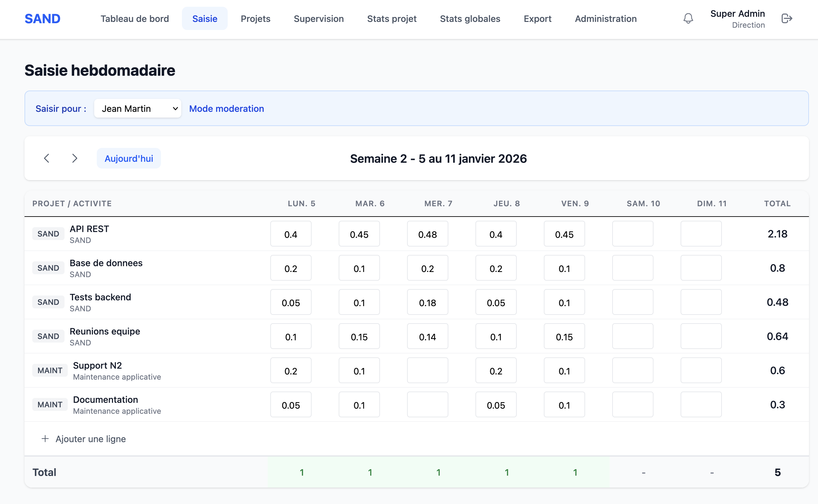This screenshot has height=504, width=818.
Task: Click the plus icon to add line
Action: click(45, 439)
